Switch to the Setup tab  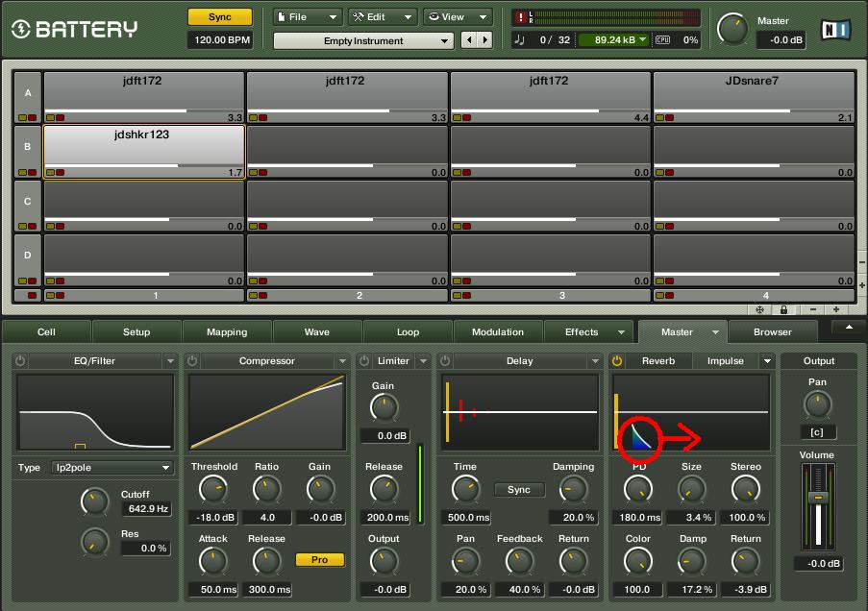[136, 332]
